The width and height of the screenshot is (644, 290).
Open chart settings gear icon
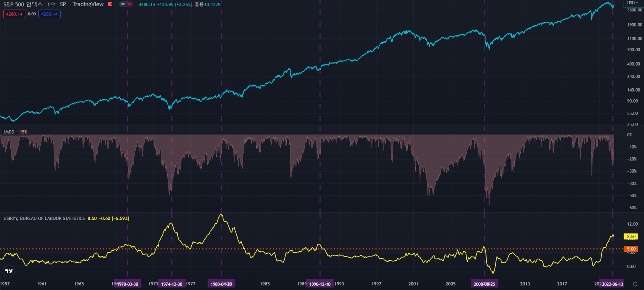pyautogui.click(x=635, y=284)
